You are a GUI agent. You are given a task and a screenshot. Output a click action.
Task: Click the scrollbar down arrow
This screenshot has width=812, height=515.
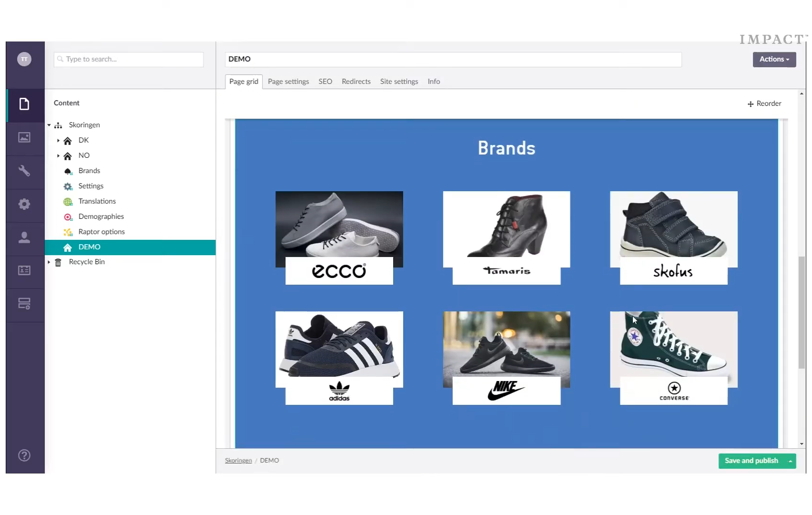click(x=802, y=444)
